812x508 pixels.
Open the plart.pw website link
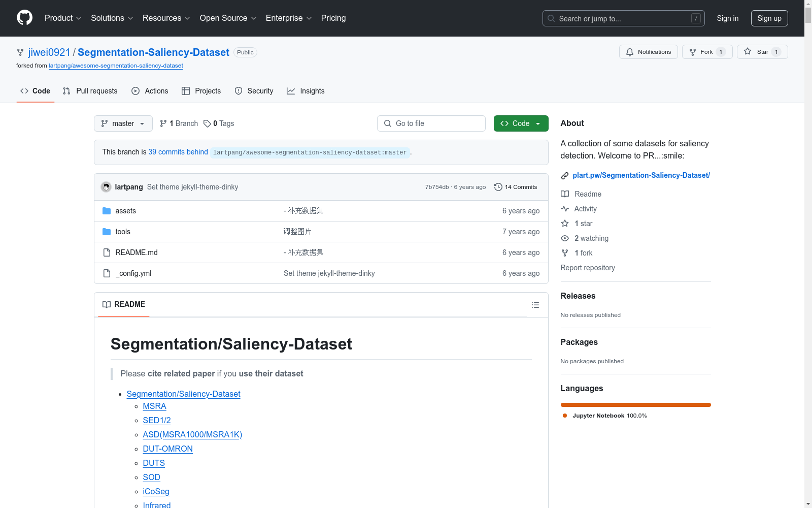click(x=641, y=175)
